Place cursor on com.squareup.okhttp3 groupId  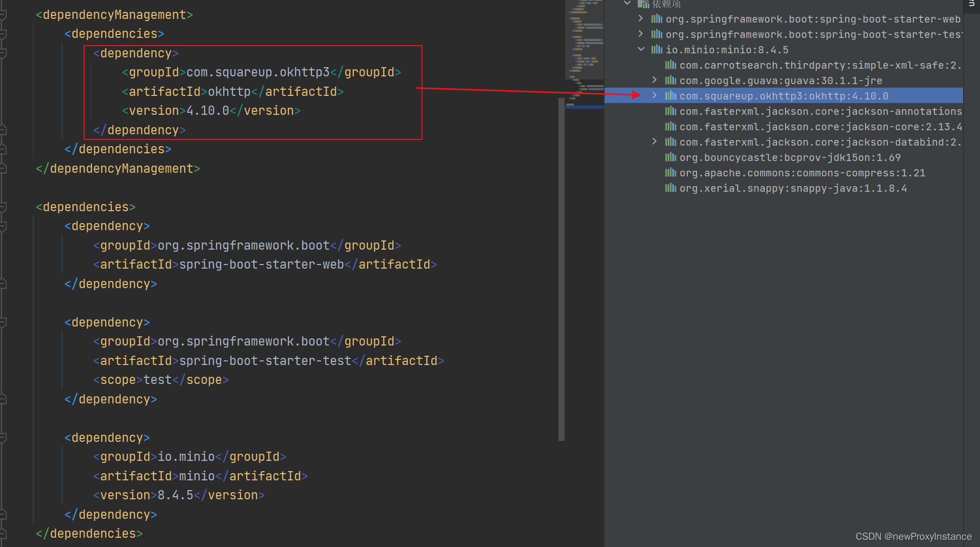point(258,72)
